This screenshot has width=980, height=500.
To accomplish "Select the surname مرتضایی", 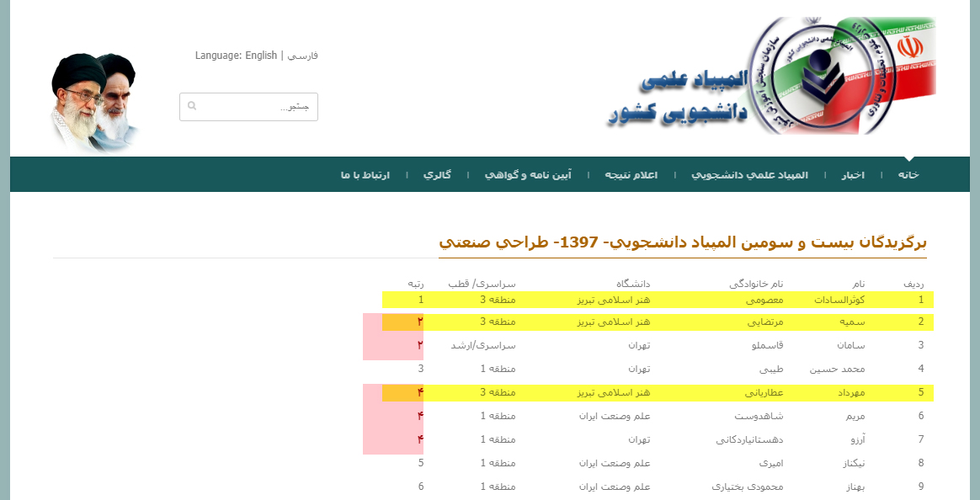I will click(765, 322).
